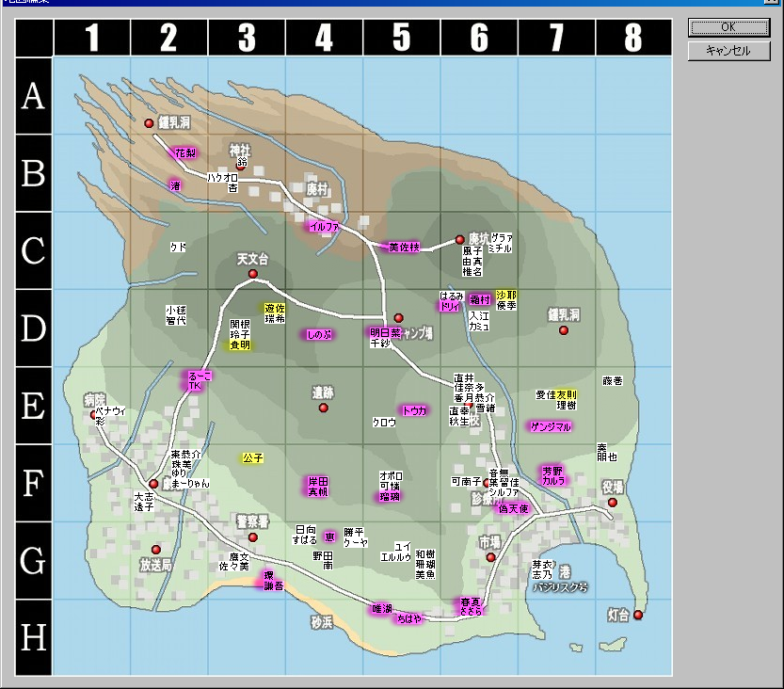
Task: Select the 明日菜 label
Action: (386, 333)
